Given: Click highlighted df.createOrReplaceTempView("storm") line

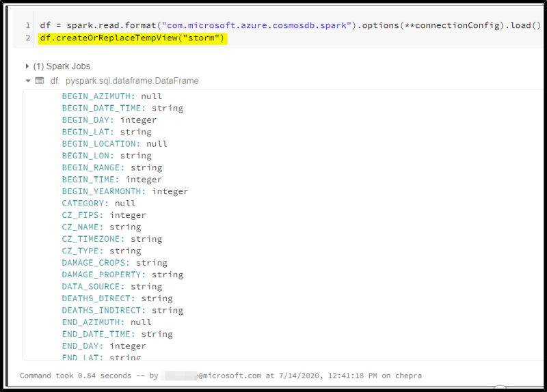Looking at the screenshot, I should pos(132,38).
